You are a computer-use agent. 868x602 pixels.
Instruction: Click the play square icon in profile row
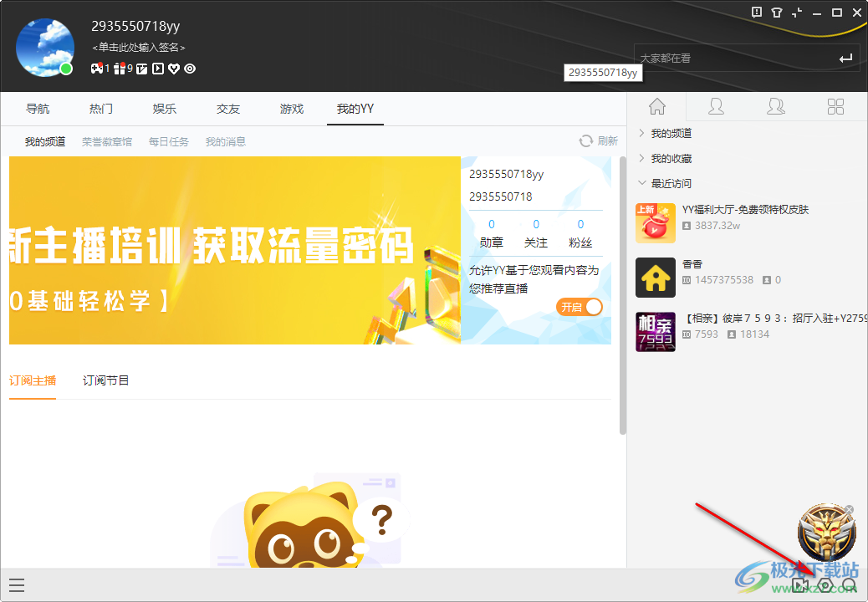(x=158, y=69)
